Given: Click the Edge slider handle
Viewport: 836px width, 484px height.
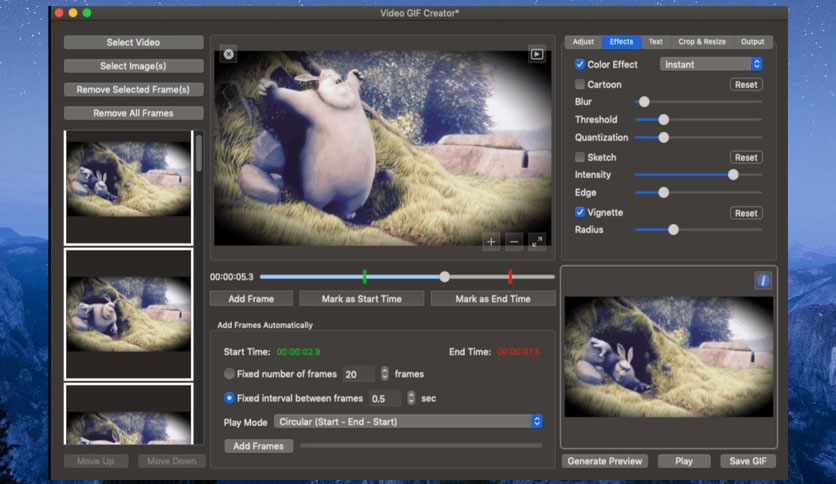Looking at the screenshot, I should tap(664, 192).
